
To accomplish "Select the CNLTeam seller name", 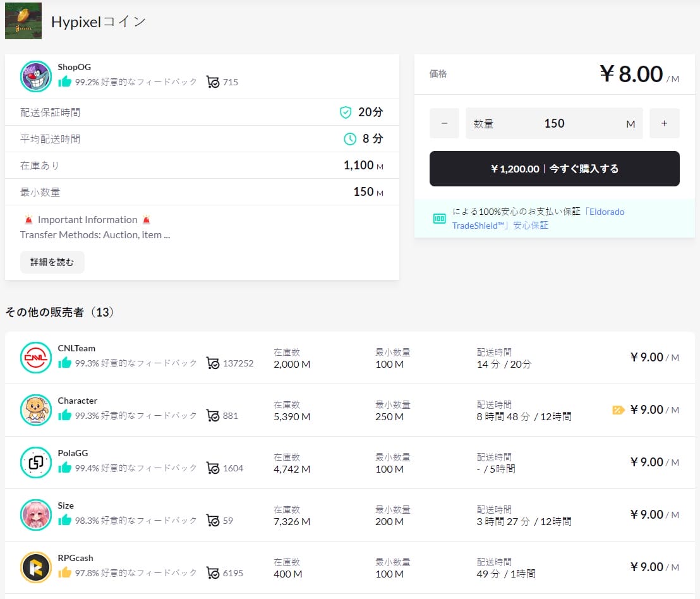I will (x=76, y=348).
